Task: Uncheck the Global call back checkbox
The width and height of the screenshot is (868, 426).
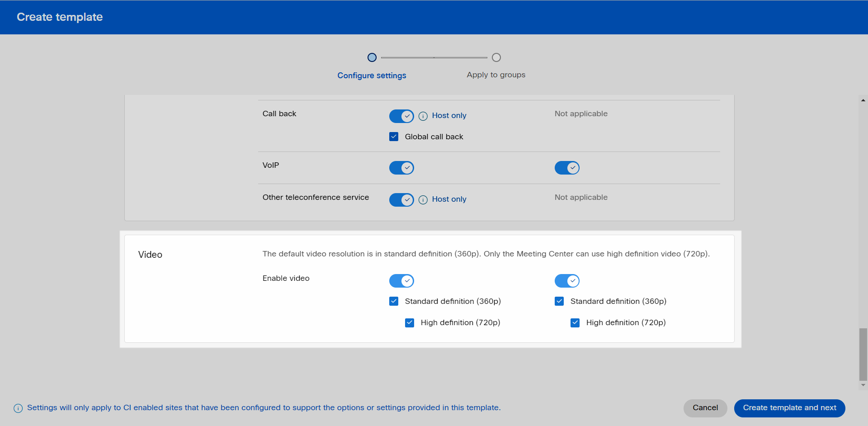Action: (394, 137)
